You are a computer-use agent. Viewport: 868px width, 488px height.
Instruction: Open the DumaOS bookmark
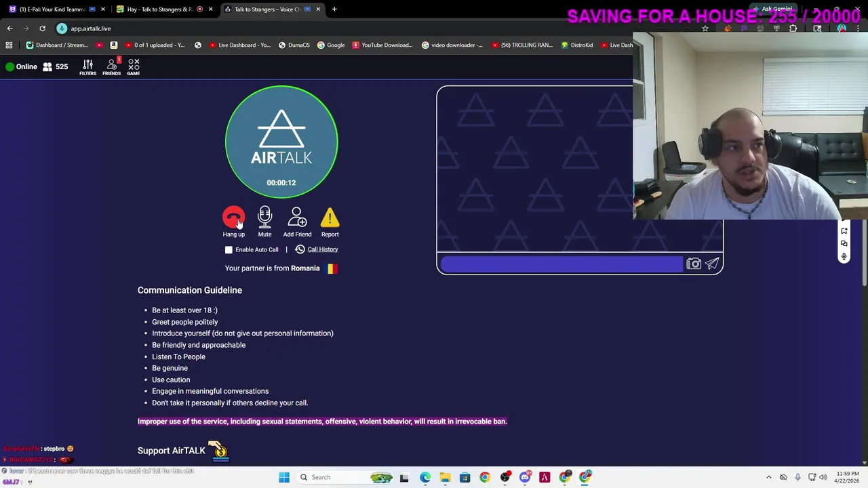tap(294, 45)
